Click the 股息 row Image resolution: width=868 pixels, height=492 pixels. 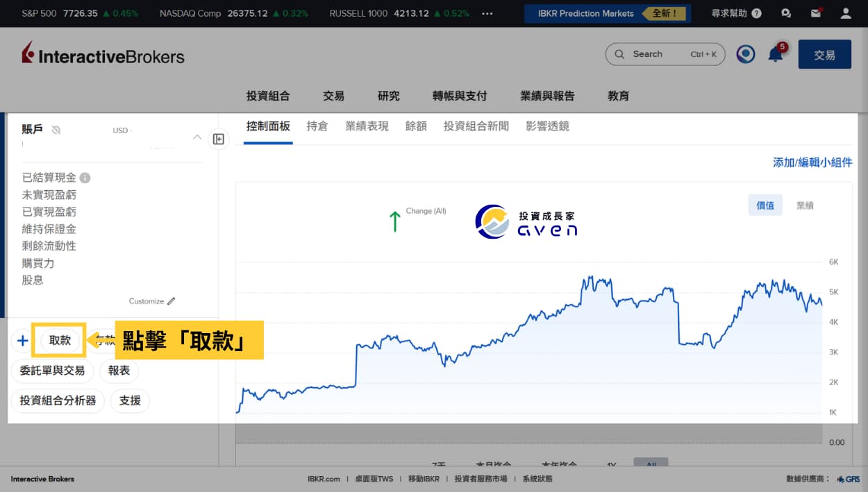click(33, 280)
